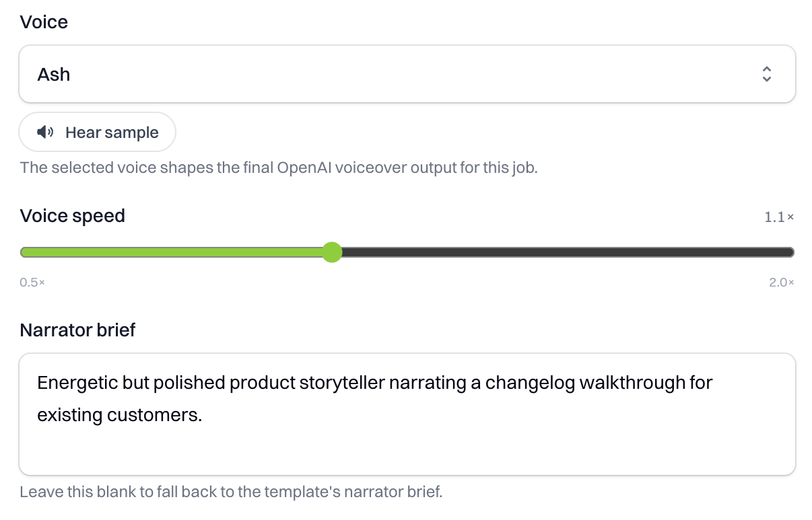Click the 2.0× maximum speed label

tap(781, 283)
